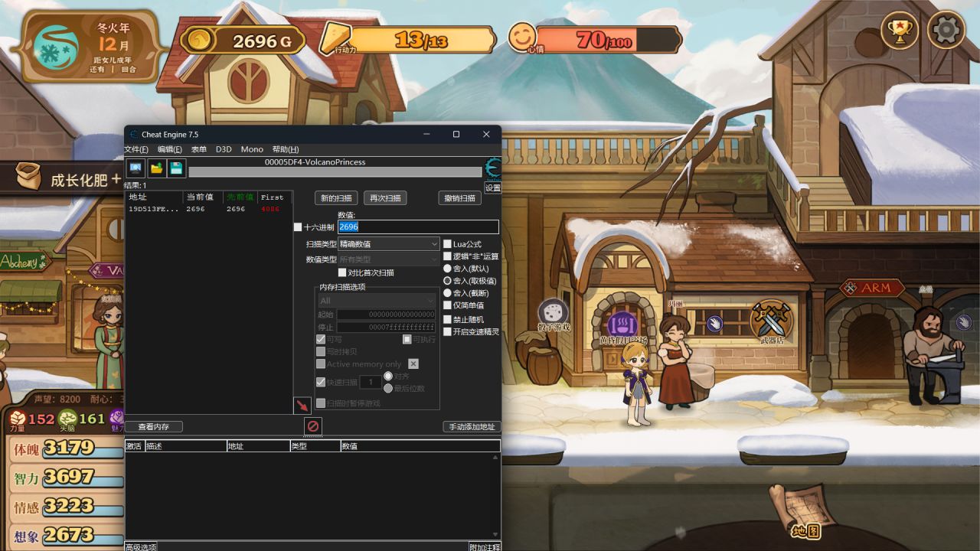Click 附加注释 table extras button
This screenshot has width=980, height=551.
click(485, 546)
